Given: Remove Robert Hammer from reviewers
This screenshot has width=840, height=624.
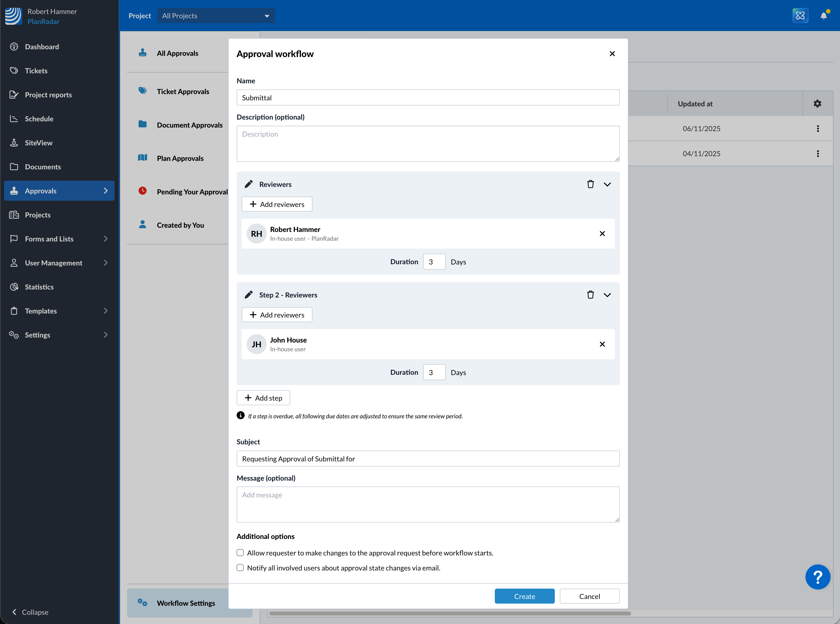Looking at the screenshot, I should coord(602,233).
